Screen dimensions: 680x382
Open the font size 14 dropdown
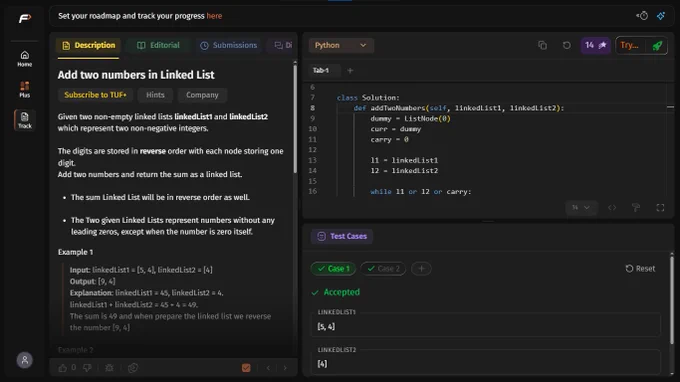coord(581,208)
